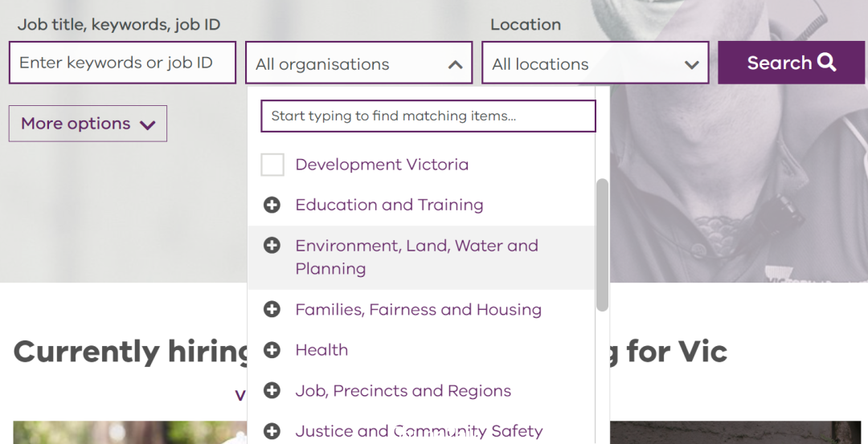The height and width of the screenshot is (444, 868).
Task: Click the purple Search button
Action: [x=791, y=63]
